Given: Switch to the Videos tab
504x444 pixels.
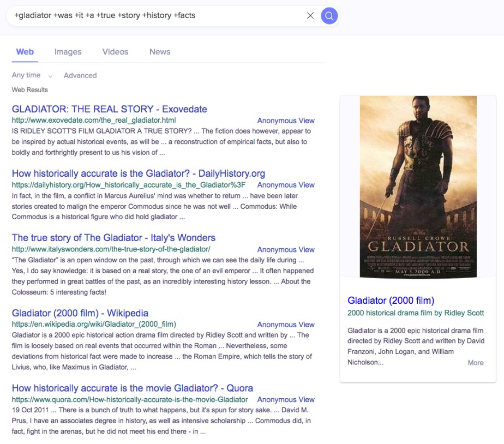Looking at the screenshot, I should [115, 52].
